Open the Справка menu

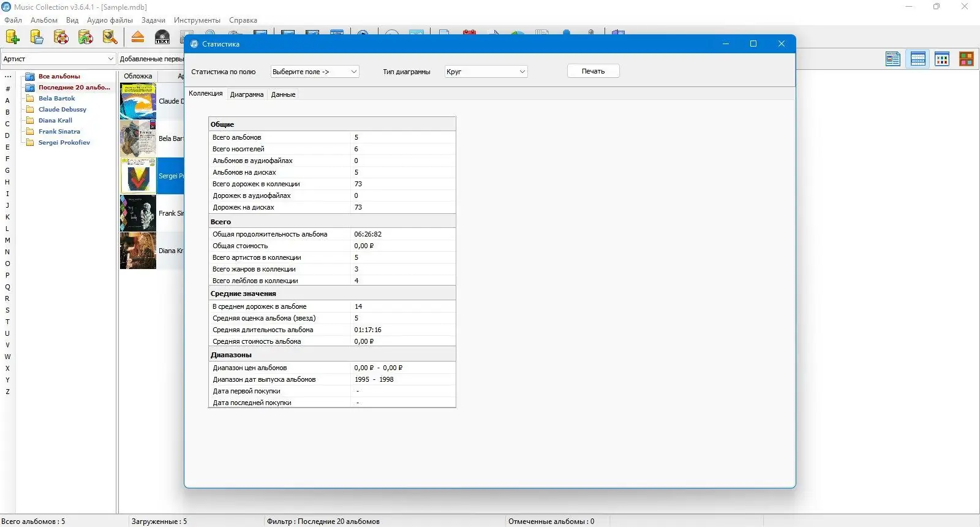click(x=243, y=20)
